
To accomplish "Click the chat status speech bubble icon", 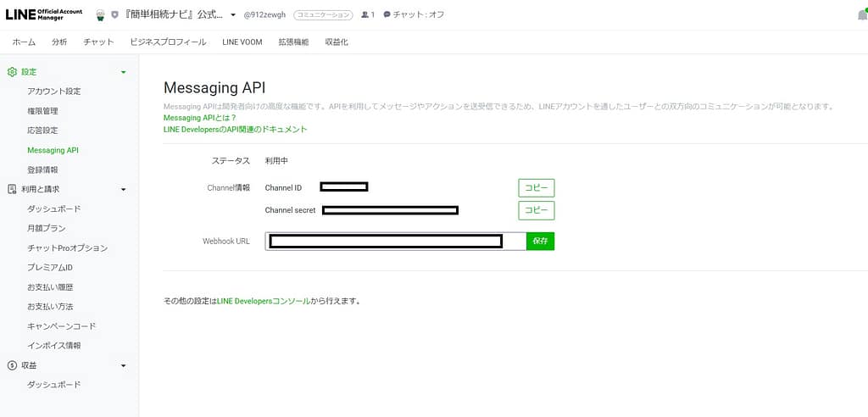I will click(x=387, y=14).
